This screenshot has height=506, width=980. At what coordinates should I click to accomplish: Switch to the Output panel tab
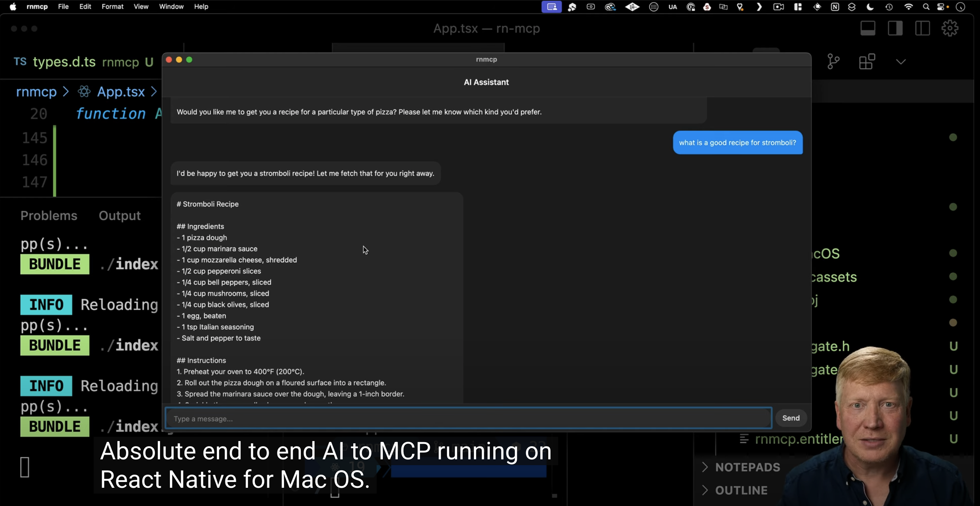pos(120,216)
